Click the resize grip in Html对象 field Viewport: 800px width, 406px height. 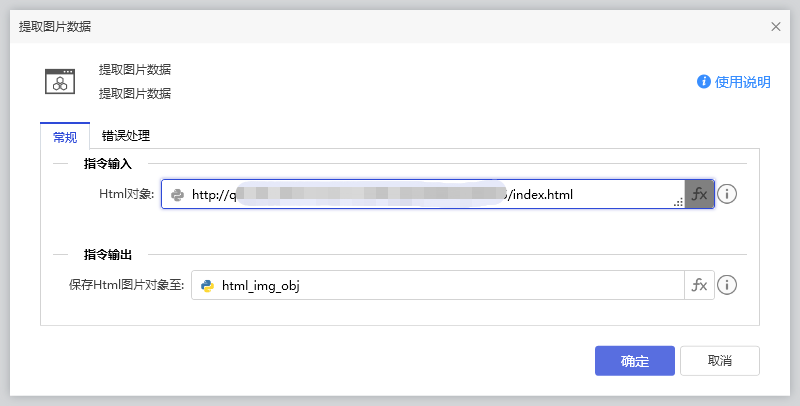click(678, 202)
